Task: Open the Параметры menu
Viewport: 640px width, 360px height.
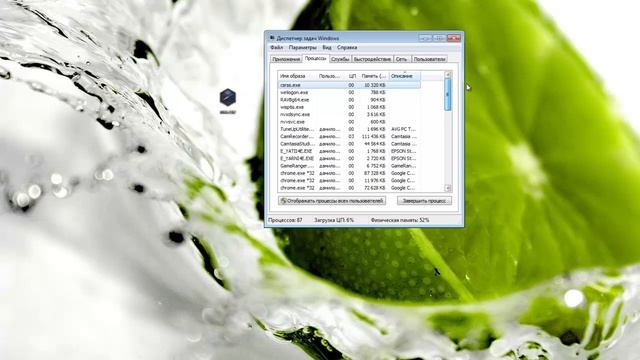Action: click(x=302, y=47)
